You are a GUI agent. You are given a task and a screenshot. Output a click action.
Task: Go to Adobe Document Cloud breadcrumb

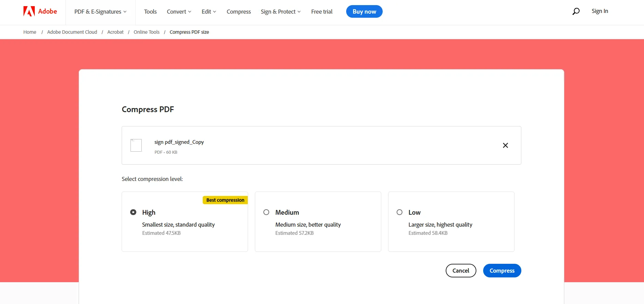[x=72, y=32]
